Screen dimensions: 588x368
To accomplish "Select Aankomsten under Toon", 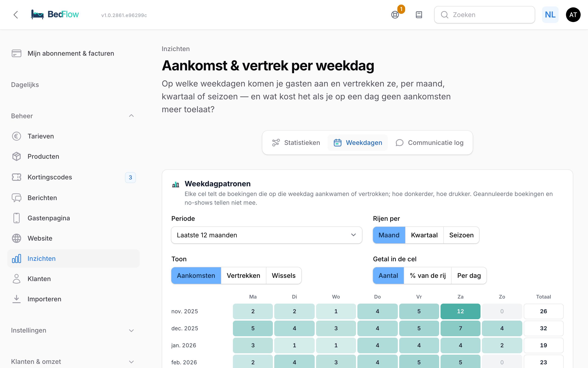I will [196, 276].
